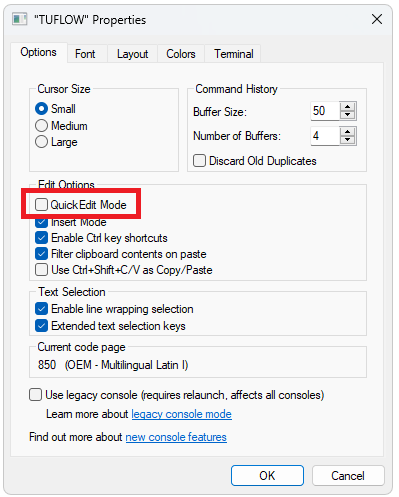Image resolution: width=399 pixels, height=497 pixels.
Task: Disable Enable Ctrl key shortcuts
Action: [x=41, y=238]
